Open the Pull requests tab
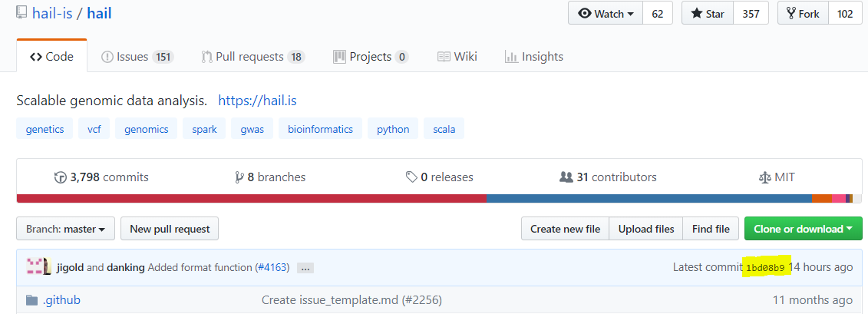 coord(253,57)
